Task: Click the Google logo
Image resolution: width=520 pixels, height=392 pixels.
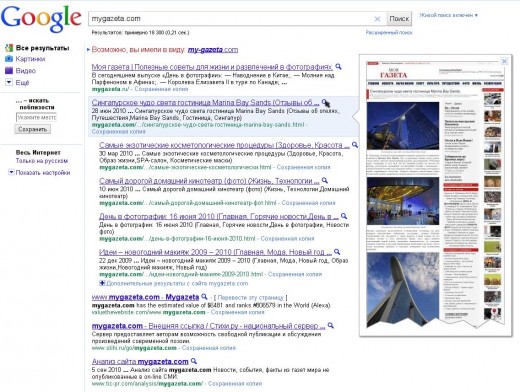Action: tap(41, 19)
